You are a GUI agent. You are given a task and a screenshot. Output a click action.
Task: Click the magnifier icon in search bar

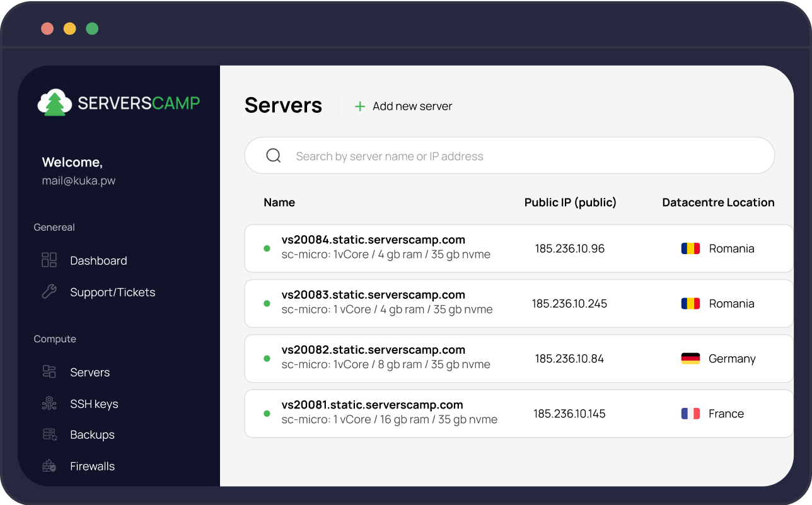[274, 156]
